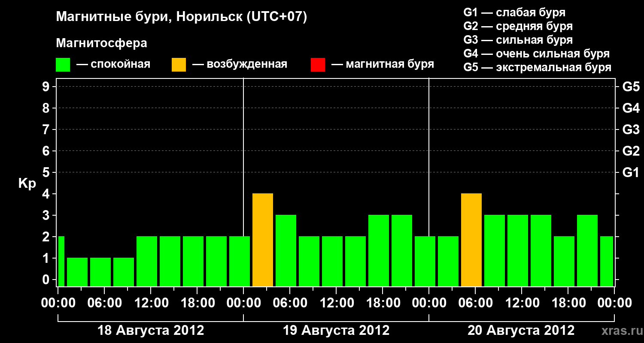Click the right-axis 'G1' label

tap(631, 172)
